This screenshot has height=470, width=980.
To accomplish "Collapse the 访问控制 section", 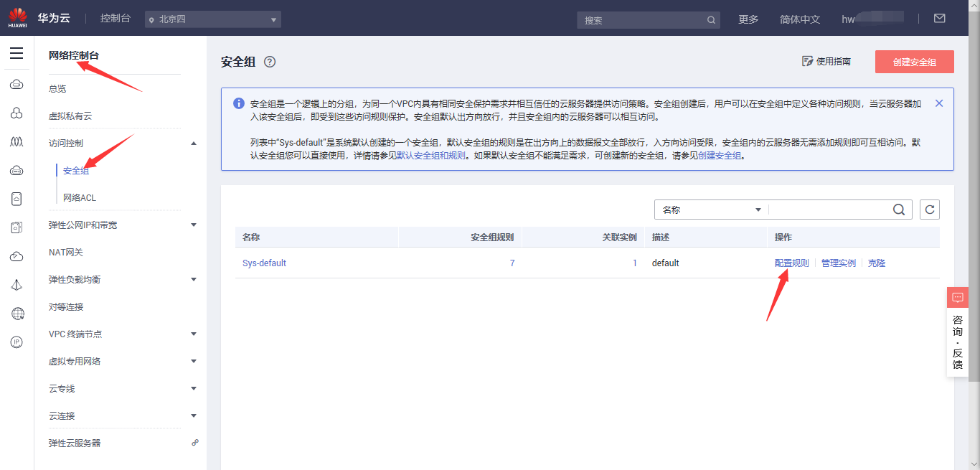I will pyautogui.click(x=194, y=143).
